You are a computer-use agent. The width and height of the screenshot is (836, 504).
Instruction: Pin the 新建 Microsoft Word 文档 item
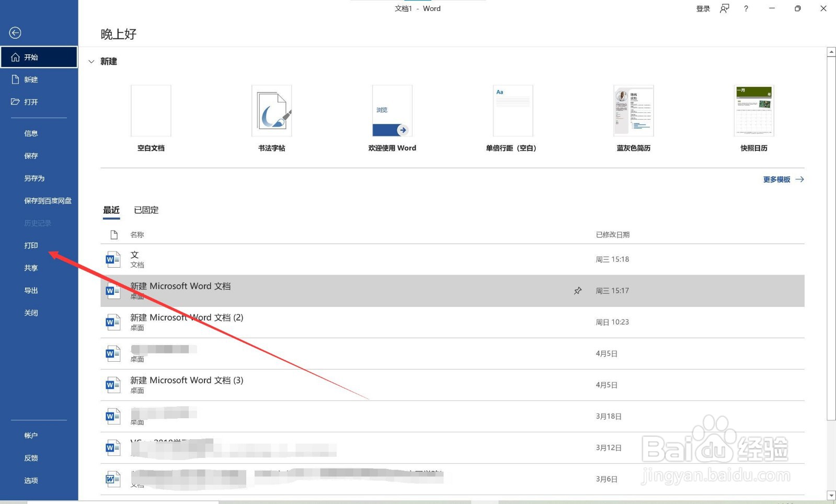[x=578, y=291]
